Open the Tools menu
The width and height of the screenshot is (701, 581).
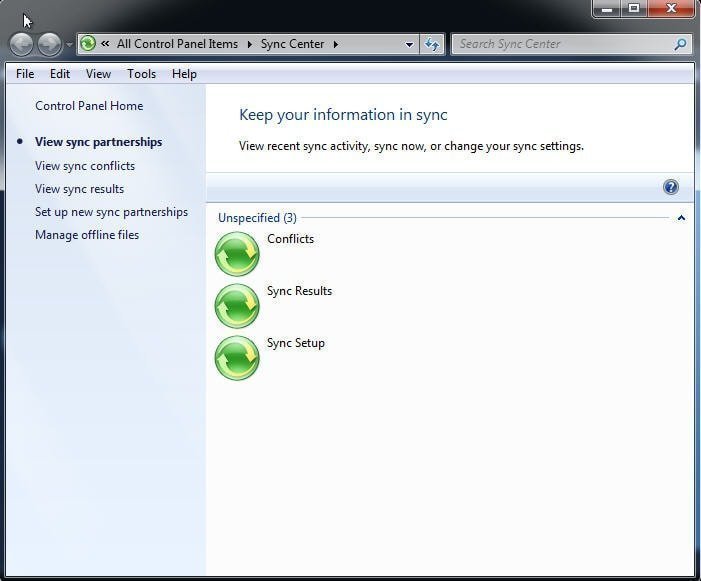point(141,74)
